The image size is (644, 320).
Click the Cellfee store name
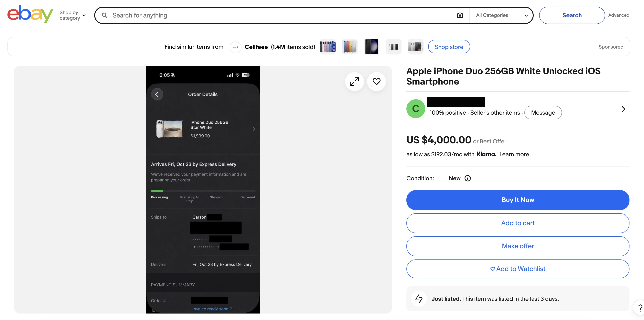256,47
